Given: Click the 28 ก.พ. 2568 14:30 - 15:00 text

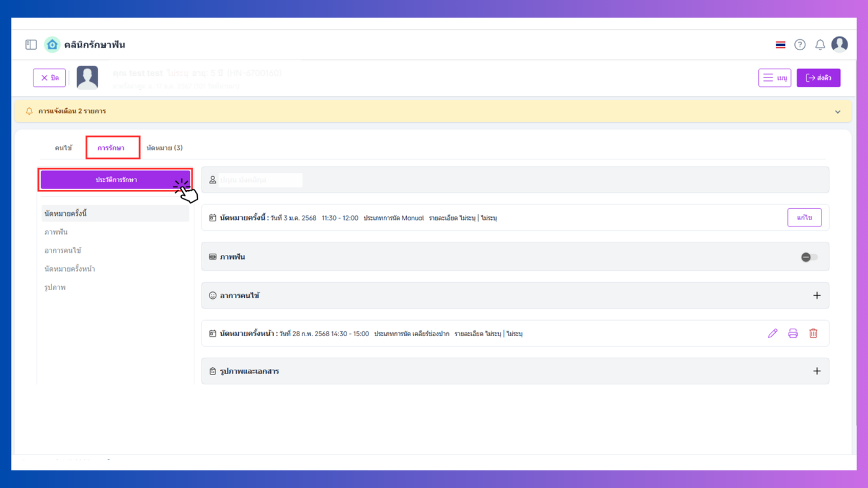Looking at the screenshot, I should point(330,334).
